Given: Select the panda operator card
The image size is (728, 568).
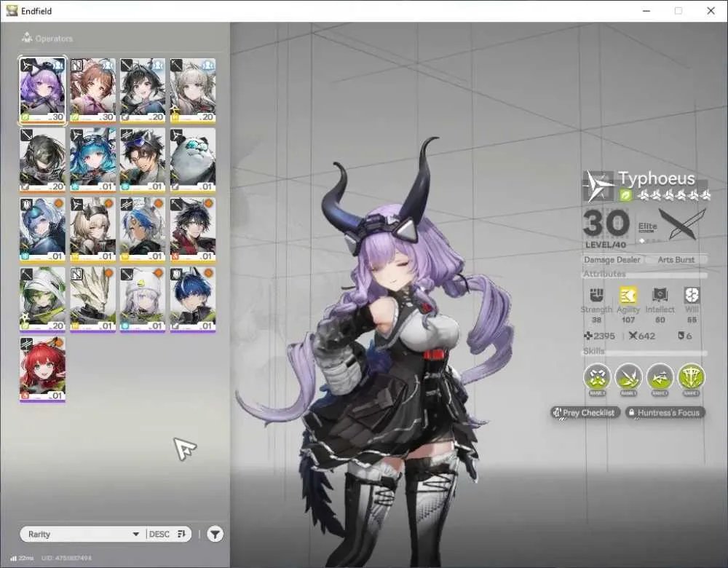Looking at the screenshot, I should 193,160.
